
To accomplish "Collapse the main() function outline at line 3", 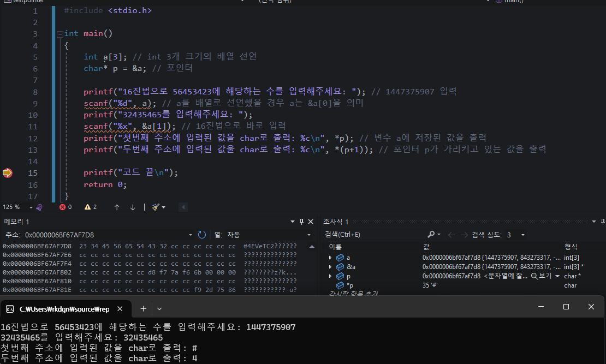I will point(60,34).
